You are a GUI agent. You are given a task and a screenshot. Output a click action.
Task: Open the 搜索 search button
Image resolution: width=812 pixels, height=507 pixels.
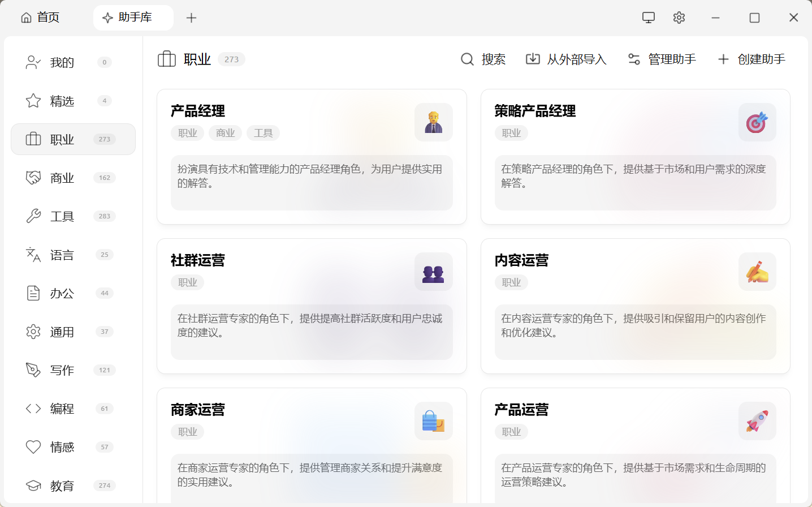[x=483, y=59]
